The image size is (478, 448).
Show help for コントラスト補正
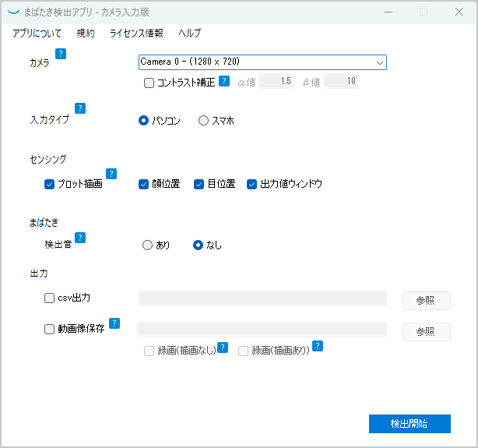(224, 81)
